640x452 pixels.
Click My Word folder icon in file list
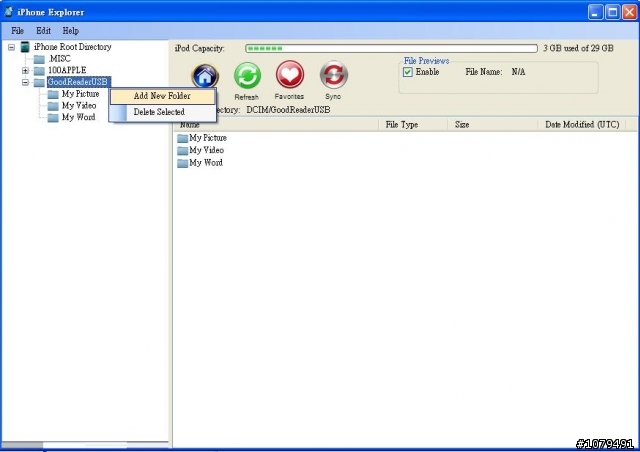(x=182, y=163)
